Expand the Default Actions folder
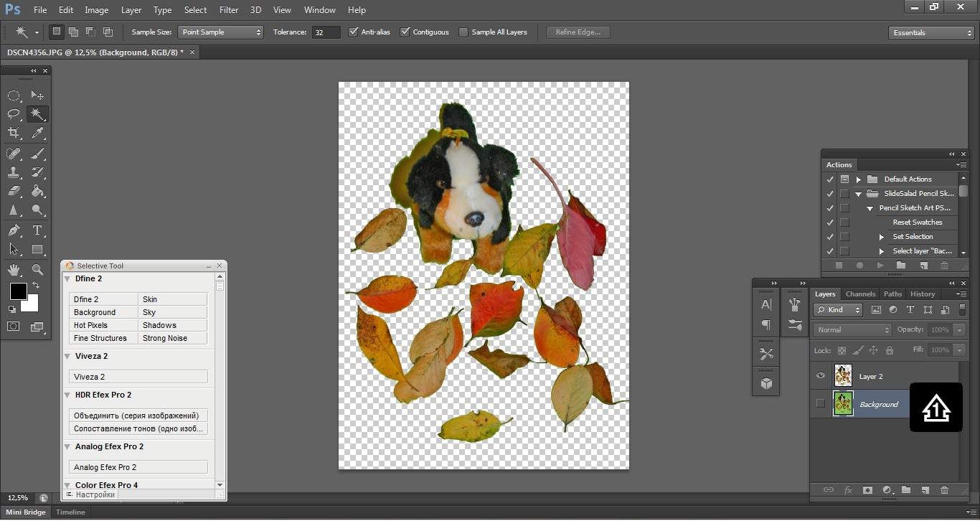980x521 pixels. point(858,179)
